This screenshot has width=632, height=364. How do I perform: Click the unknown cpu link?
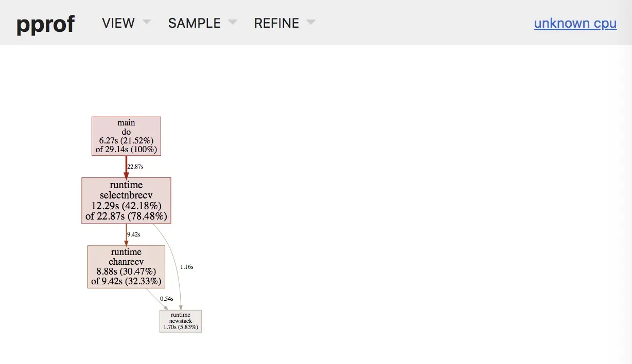click(x=575, y=23)
